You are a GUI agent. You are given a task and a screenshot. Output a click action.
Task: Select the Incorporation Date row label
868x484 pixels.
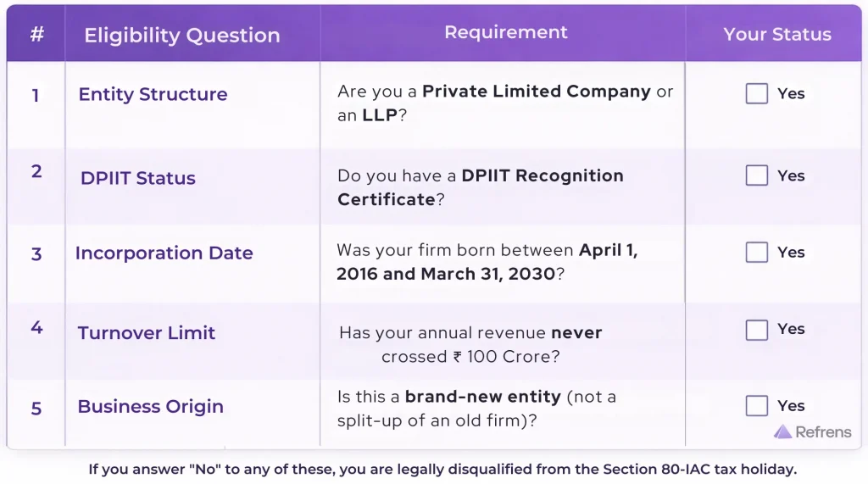(164, 253)
